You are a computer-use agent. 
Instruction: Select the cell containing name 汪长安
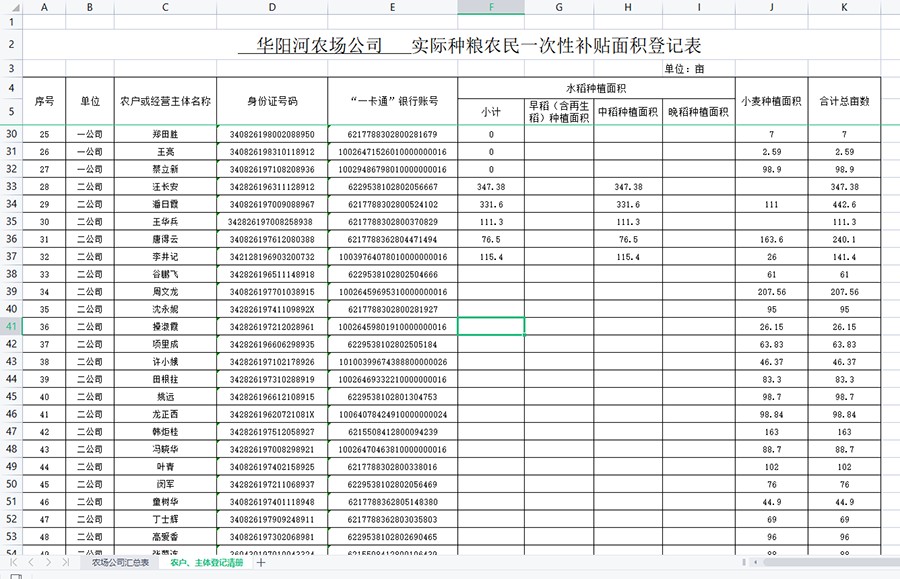165,186
